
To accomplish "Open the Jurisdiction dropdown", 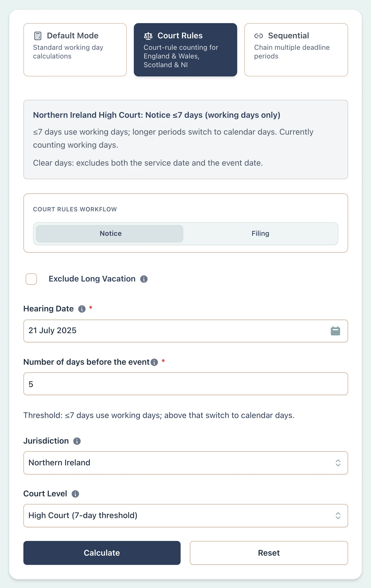I will click(186, 463).
